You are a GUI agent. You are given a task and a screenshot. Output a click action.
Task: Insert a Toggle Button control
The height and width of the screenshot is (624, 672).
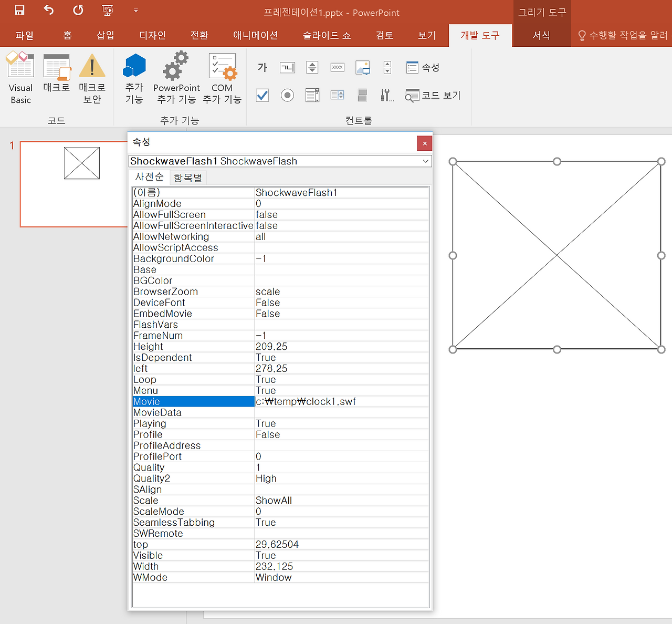(x=362, y=95)
